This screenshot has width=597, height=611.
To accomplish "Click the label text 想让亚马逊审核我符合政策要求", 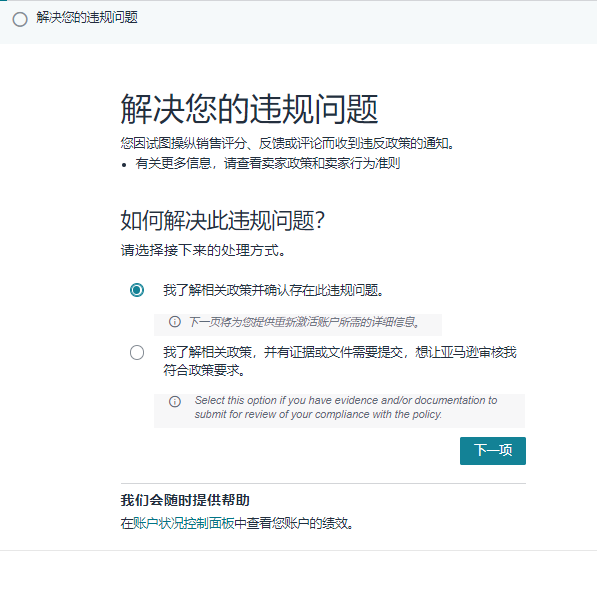I will point(339,361).
